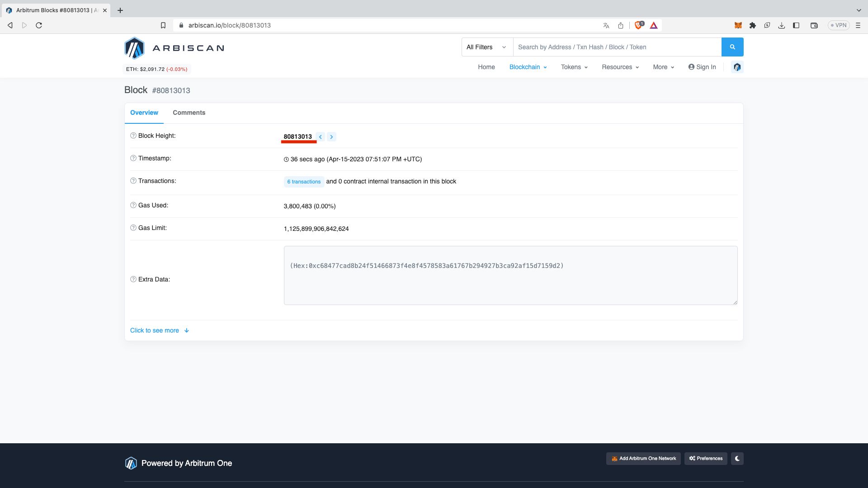Click block height value 80813013
868x488 pixels.
pos(298,136)
